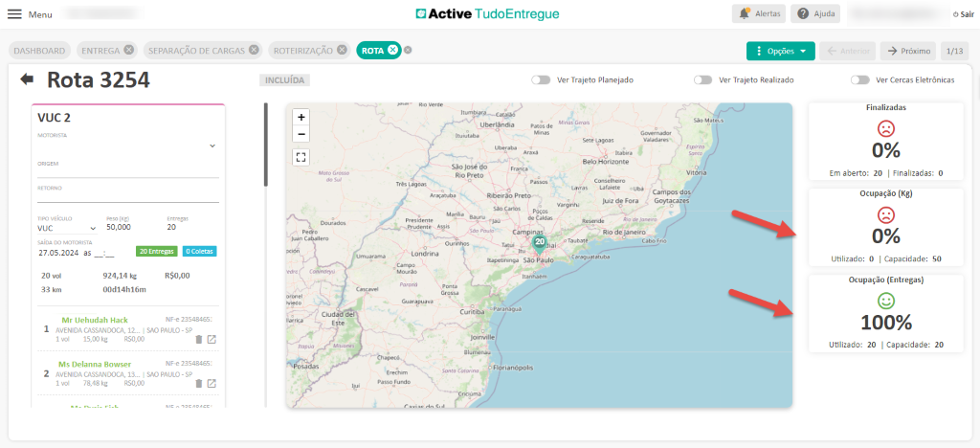Click the INCLUÍDA status label

(285, 80)
